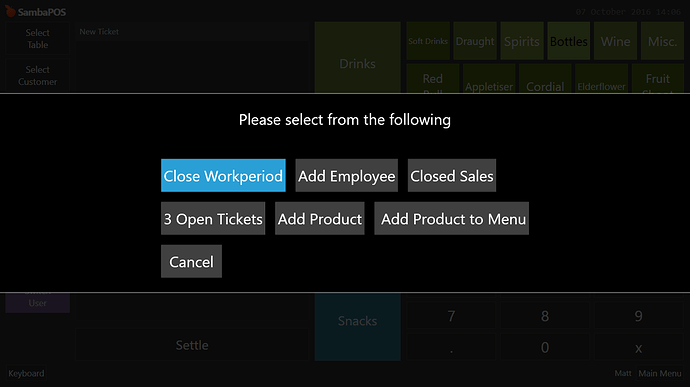View 3 Open Tickets
The width and height of the screenshot is (690, 387).
(213, 218)
